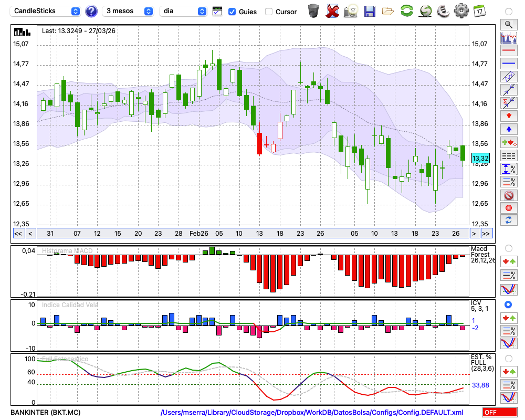Open the calendar icon showing 17
This screenshot has width=525, height=420.
pos(479,11)
